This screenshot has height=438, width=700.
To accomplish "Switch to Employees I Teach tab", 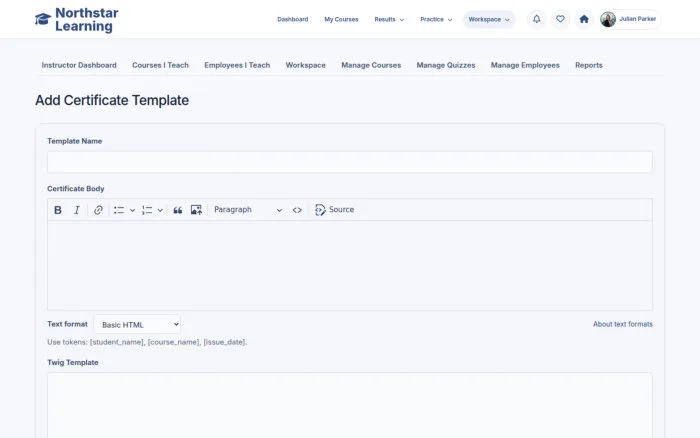I will pos(237,65).
